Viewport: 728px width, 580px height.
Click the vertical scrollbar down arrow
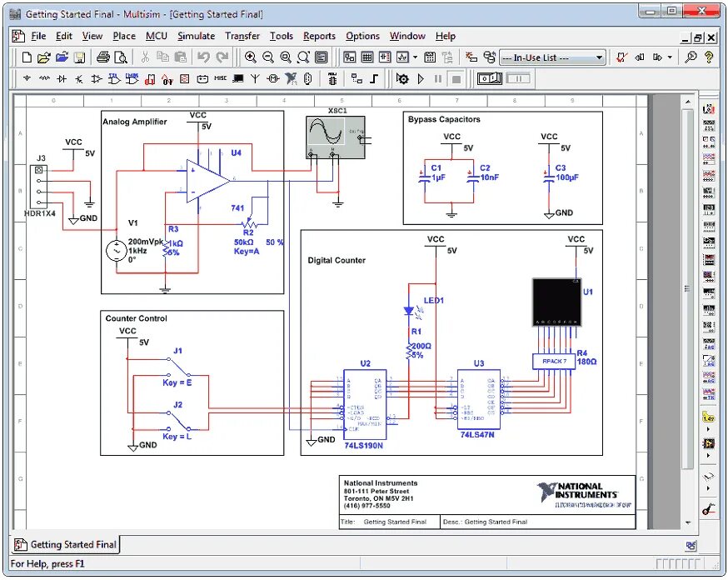coord(689,522)
